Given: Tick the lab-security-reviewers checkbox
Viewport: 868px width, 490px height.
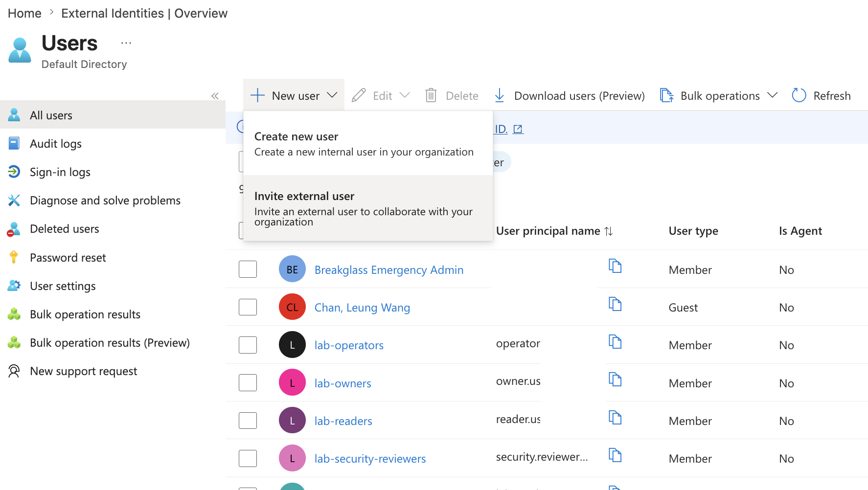Looking at the screenshot, I should (248, 458).
